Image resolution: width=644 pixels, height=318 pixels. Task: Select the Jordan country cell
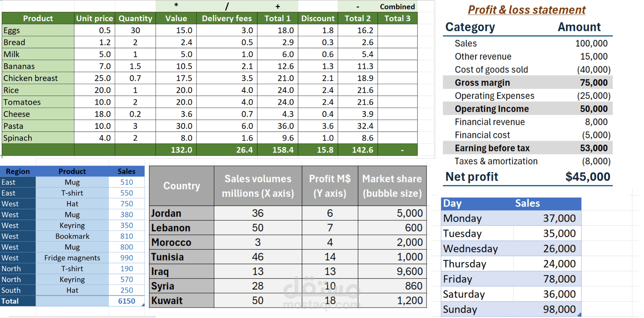pos(182,213)
